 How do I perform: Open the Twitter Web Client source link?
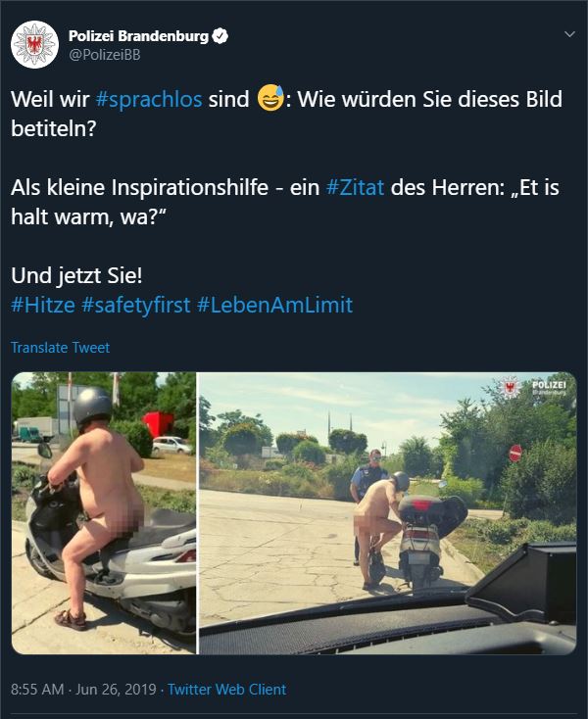click(226, 690)
